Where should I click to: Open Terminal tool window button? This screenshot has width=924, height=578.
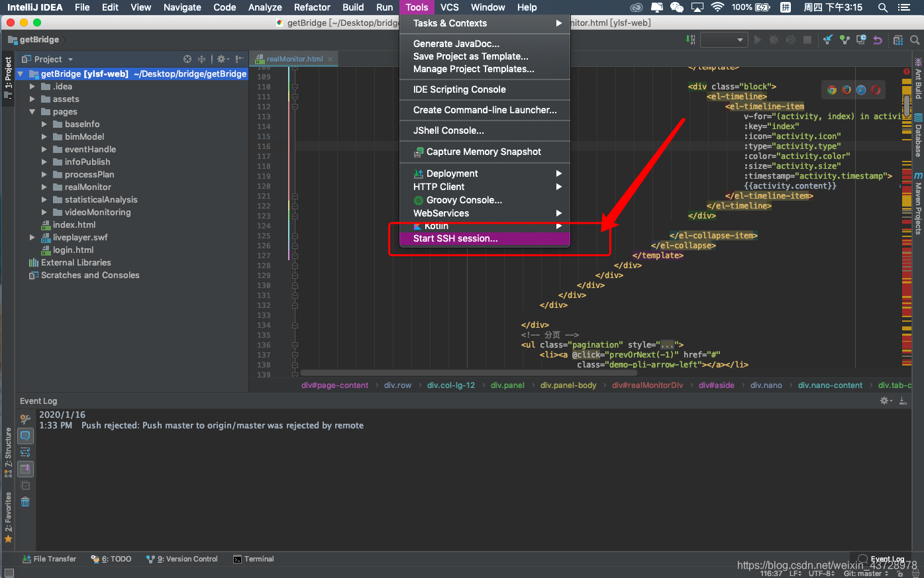pos(254,559)
